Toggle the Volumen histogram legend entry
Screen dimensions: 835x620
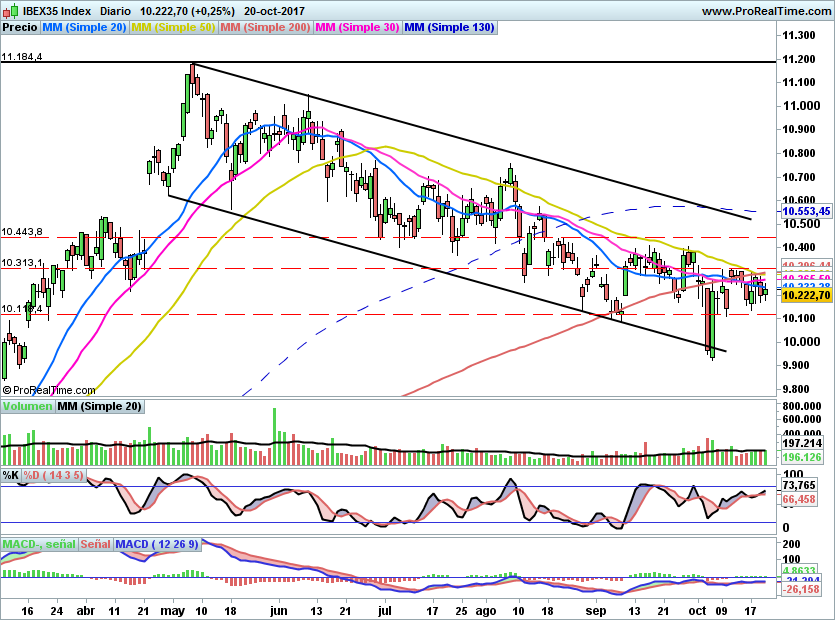click(29, 406)
